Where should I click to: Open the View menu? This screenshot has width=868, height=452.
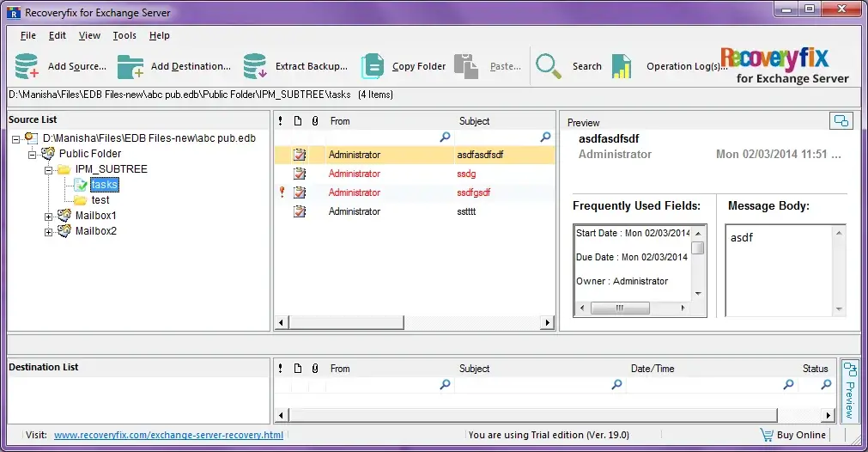(89, 35)
